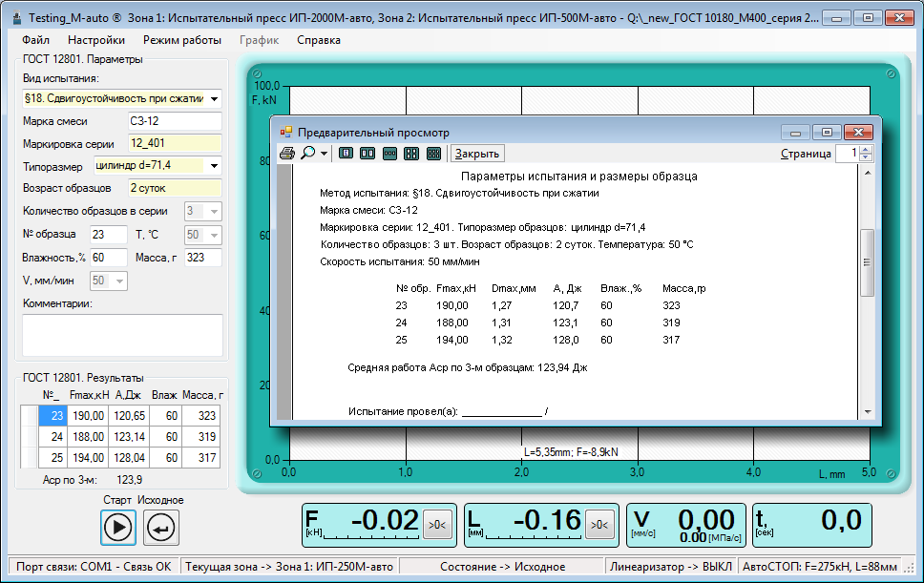This screenshot has width=924, height=583.
Task: Open Количество образцов в серии dropdown
Action: coord(215,211)
